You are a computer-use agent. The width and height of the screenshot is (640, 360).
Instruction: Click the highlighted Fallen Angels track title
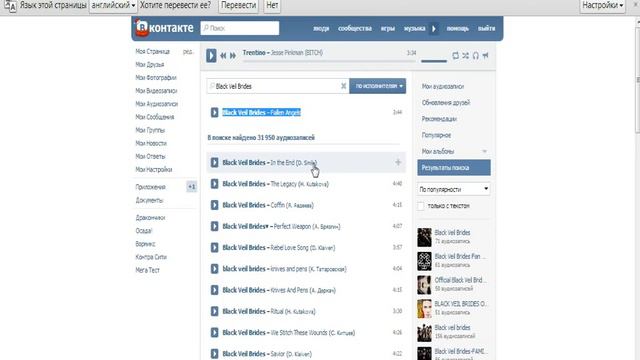tap(261, 112)
